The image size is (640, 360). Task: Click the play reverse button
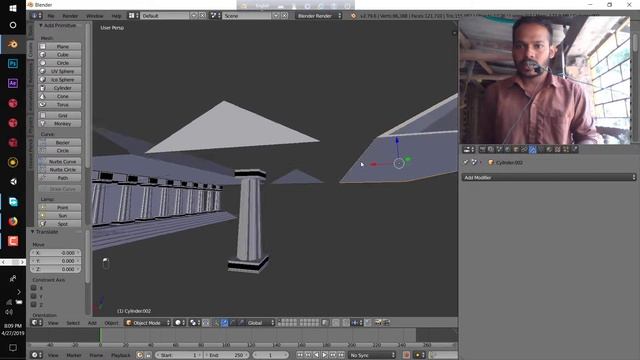[316, 355]
